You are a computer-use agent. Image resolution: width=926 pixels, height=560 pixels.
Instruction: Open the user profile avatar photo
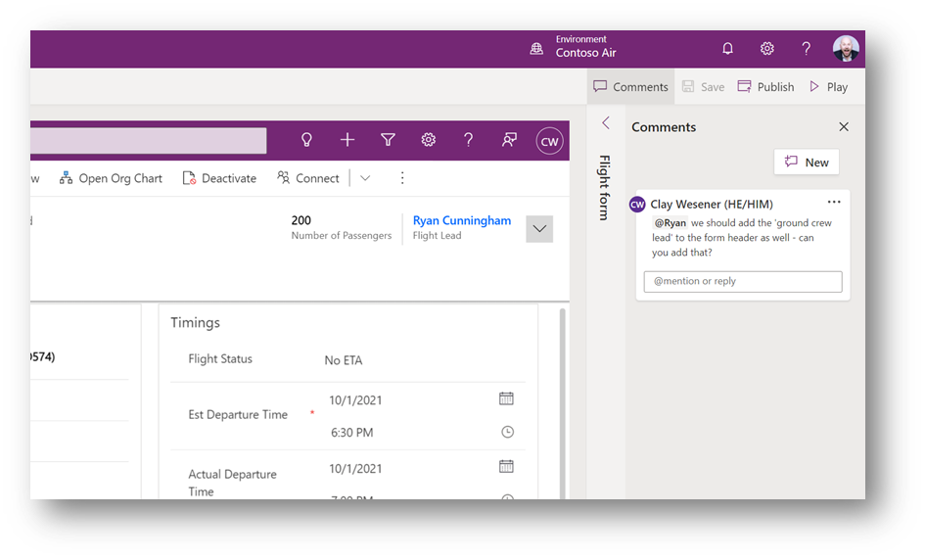846,49
